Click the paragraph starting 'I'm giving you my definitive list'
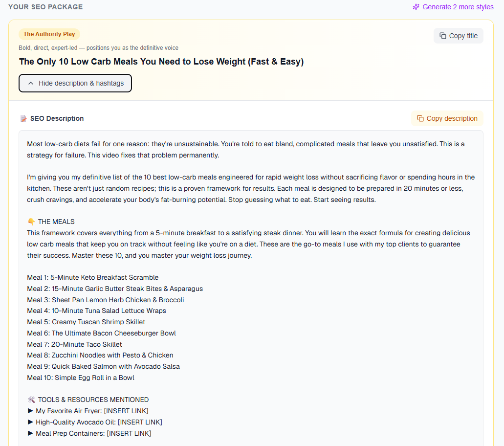The height and width of the screenshot is (446, 504). tap(251, 188)
